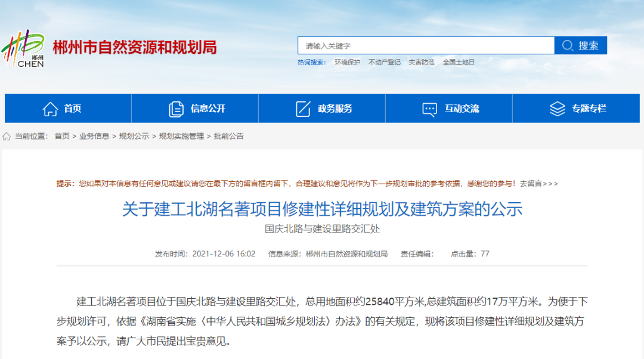Image resolution: width=644 pixels, height=359 pixels.
Task: Open 规划公示 from the breadcrumb trail
Action: (134, 137)
